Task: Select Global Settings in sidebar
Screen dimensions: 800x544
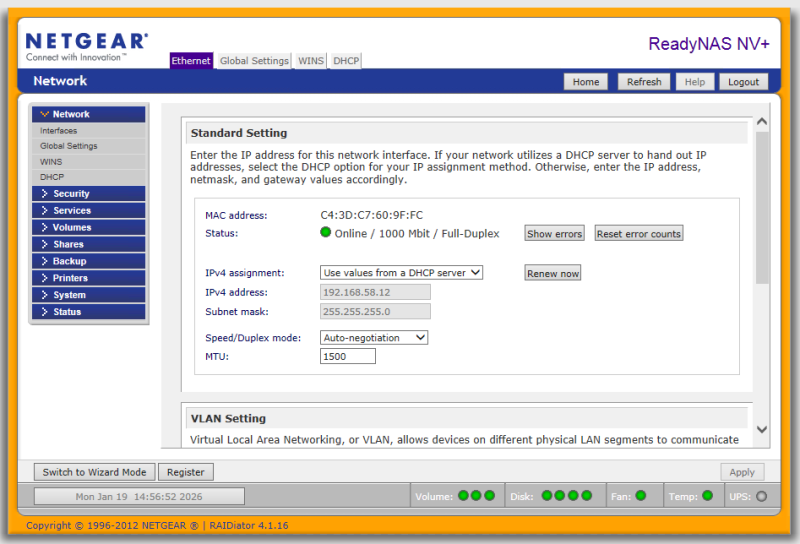Action: pyautogui.click(x=68, y=146)
